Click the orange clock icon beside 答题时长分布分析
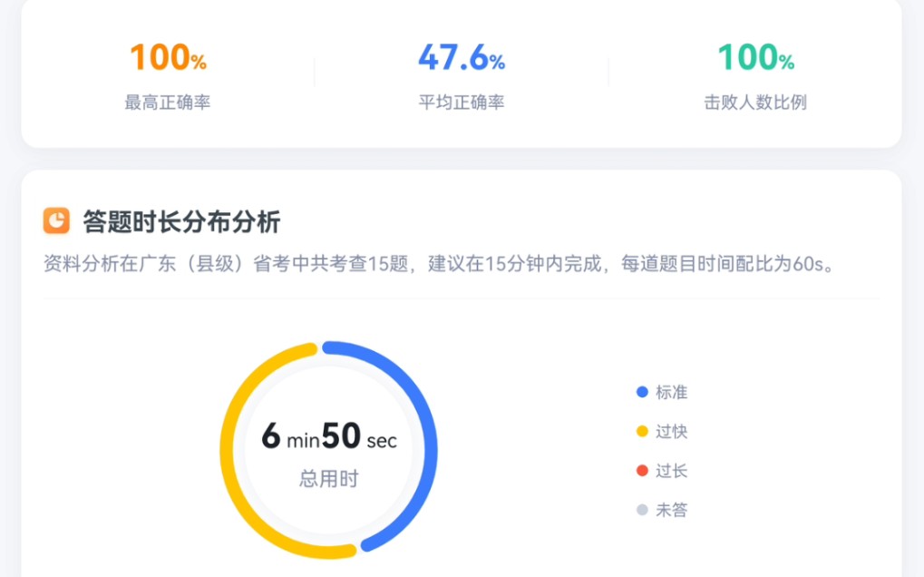 pos(54,220)
